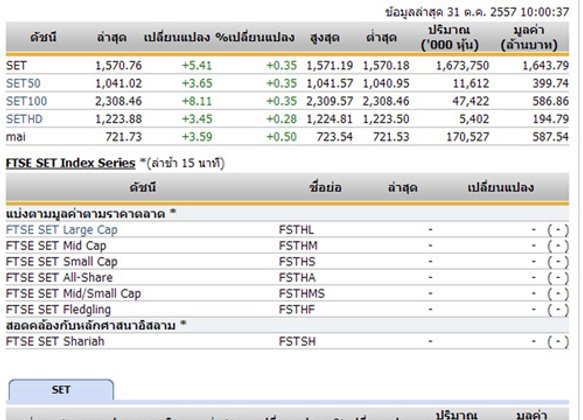Image resolution: width=583 pixels, height=420 pixels.
Task: Click SET50 volume 11,612
Action: point(471,83)
